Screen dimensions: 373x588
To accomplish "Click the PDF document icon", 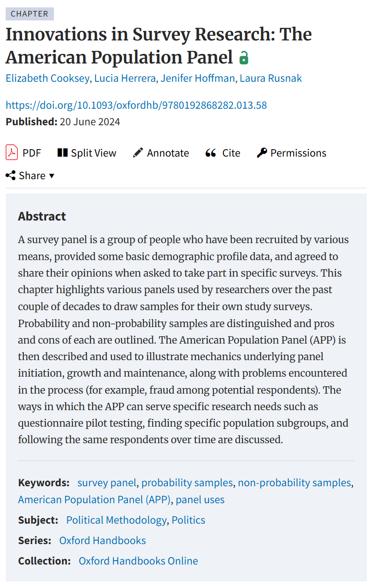I will click(x=12, y=153).
